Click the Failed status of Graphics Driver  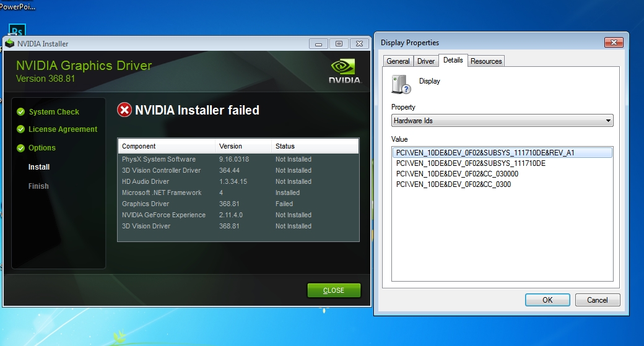(x=284, y=204)
